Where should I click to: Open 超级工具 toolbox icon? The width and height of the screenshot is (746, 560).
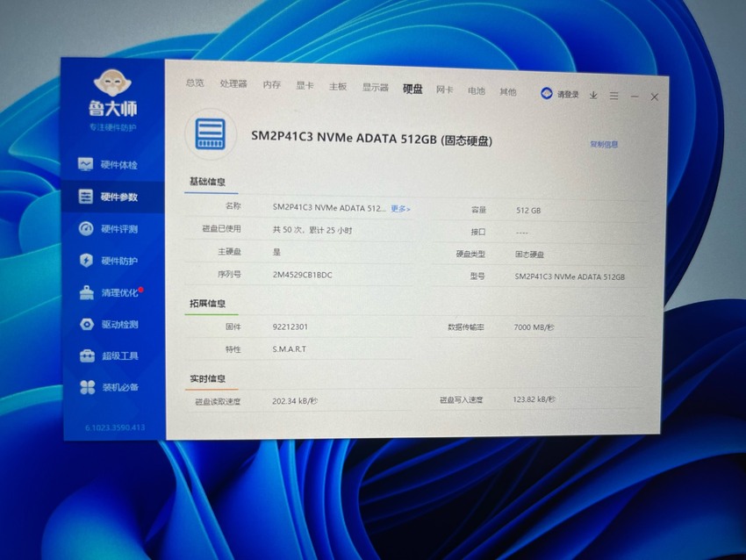click(x=87, y=355)
